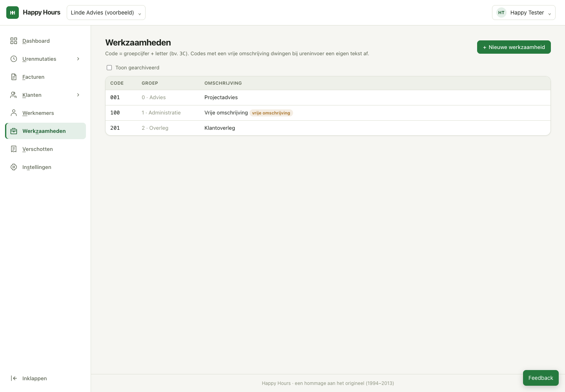The height and width of the screenshot is (392, 565).
Task: Click the Happy Hours logo icon
Action: tap(13, 13)
